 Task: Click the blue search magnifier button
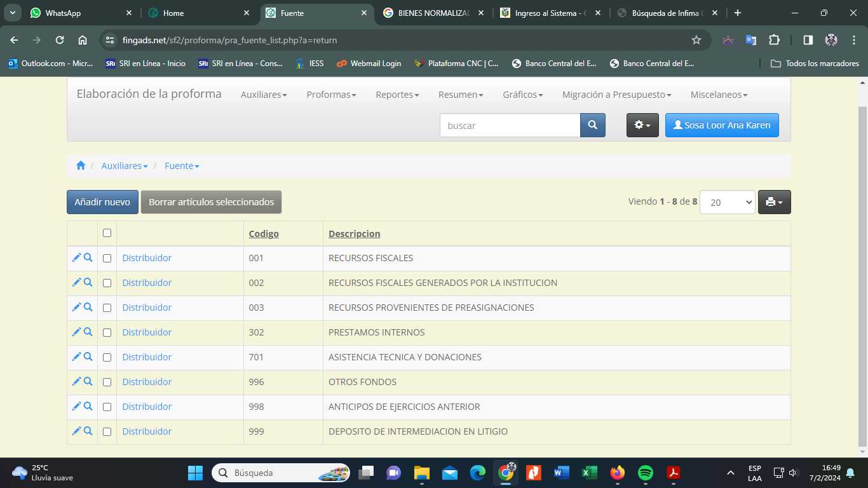pos(592,125)
